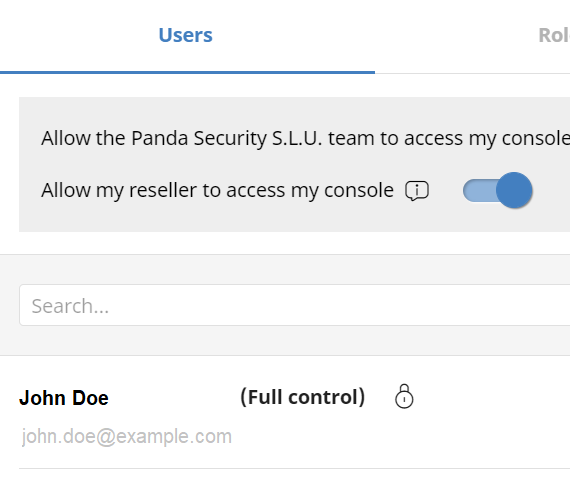This screenshot has height=479, width=584.
Task: Open John Doe's permissions via lock icon
Action: point(404,396)
